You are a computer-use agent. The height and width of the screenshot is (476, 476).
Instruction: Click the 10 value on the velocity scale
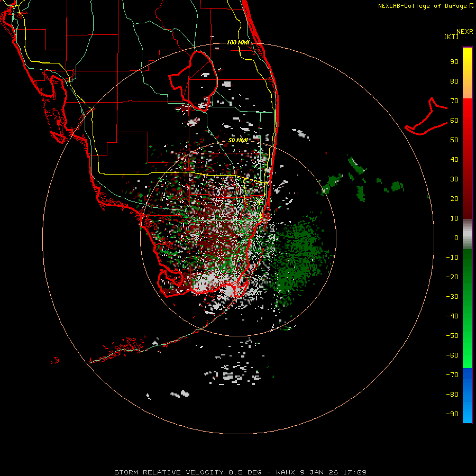(454, 218)
